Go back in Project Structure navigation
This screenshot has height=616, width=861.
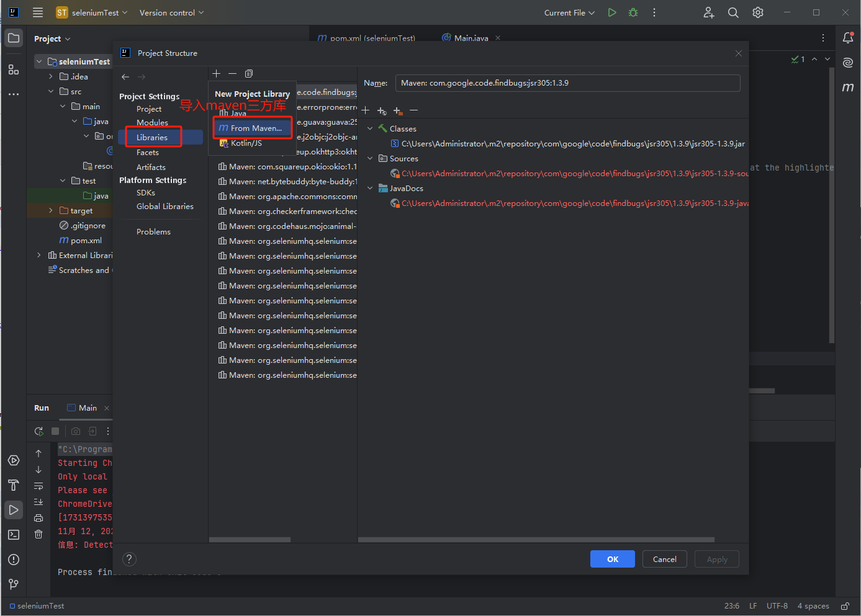click(125, 77)
